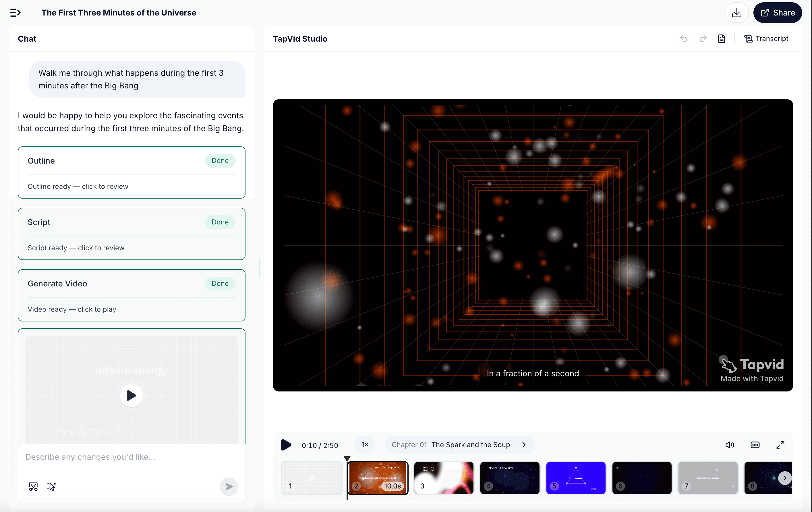Enter fullscreen with the expand icon
Viewport: 812px width, 512px height.
780,445
